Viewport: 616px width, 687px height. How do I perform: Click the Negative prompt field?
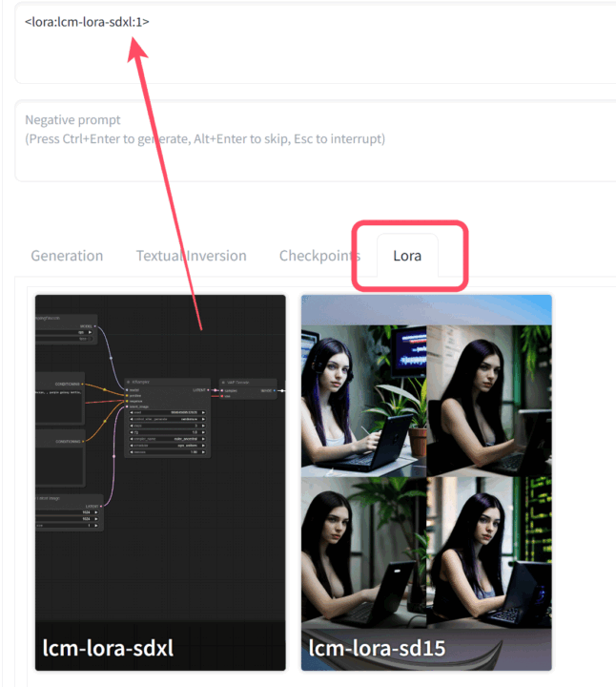coord(316,140)
